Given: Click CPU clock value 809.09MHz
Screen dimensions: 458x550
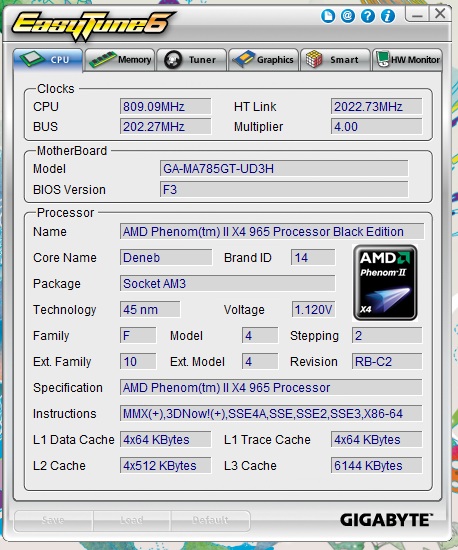Looking at the screenshot, I should (x=166, y=107).
